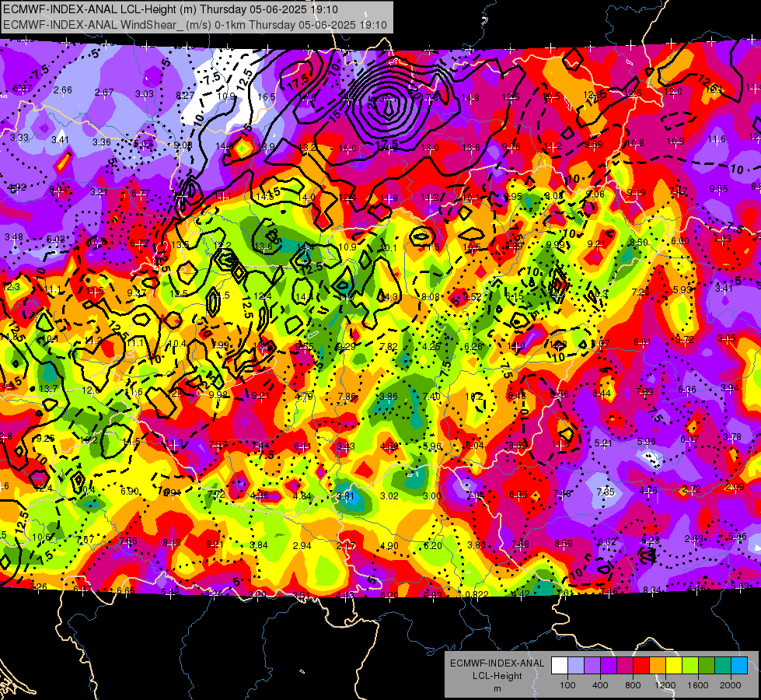Click the map value 8.27

click(x=185, y=96)
